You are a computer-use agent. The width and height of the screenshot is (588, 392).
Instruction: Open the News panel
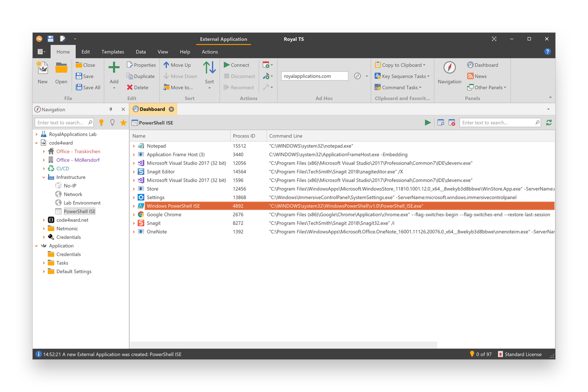(x=477, y=76)
